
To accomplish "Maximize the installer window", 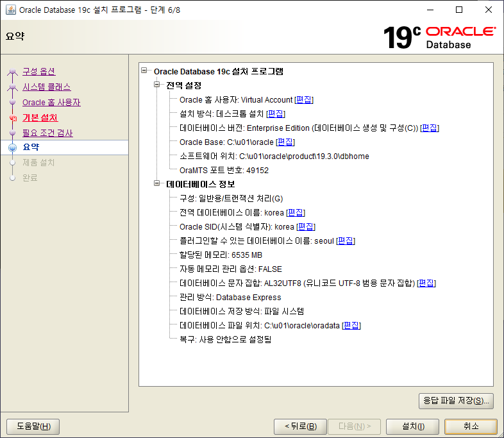I will point(459,10).
